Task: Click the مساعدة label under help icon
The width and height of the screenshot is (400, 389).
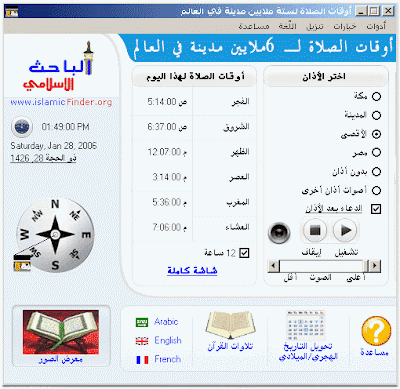Action: pyautogui.click(x=374, y=353)
